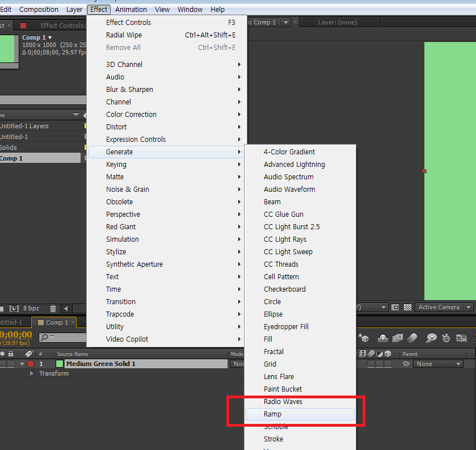This screenshot has height=450, width=476.
Task: Click the Adjustment Layer column header icon
Action: 380,354
